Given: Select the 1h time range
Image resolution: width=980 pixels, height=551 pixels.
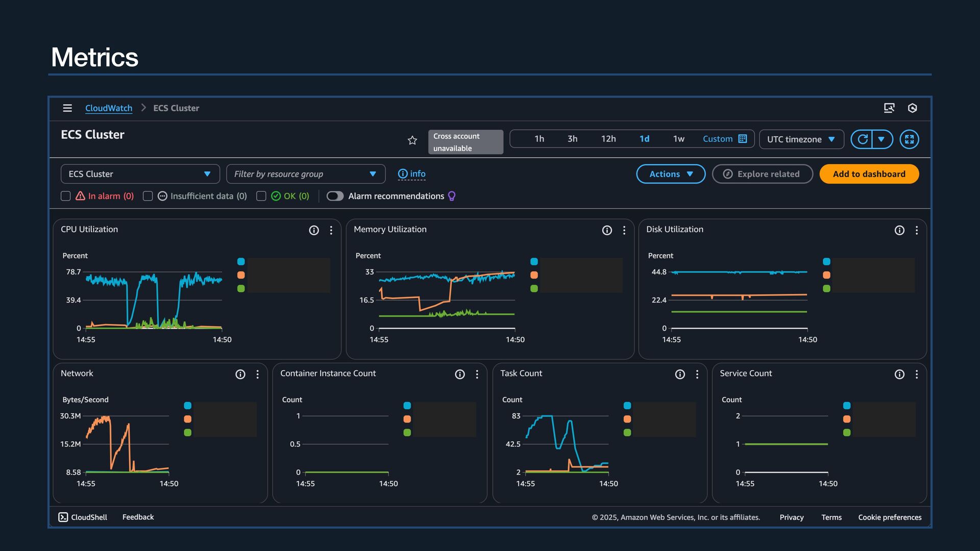Looking at the screenshot, I should (x=539, y=139).
